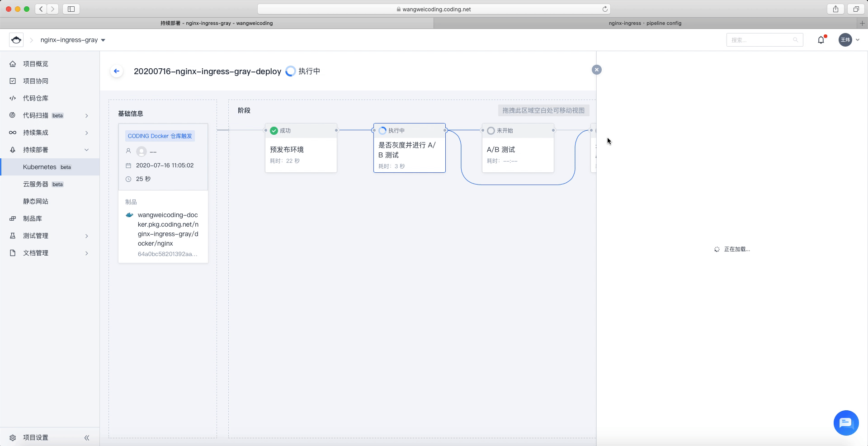Open the customer chat bubble button
The width and height of the screenshot is (868, 446).
[x=846, y=423]
